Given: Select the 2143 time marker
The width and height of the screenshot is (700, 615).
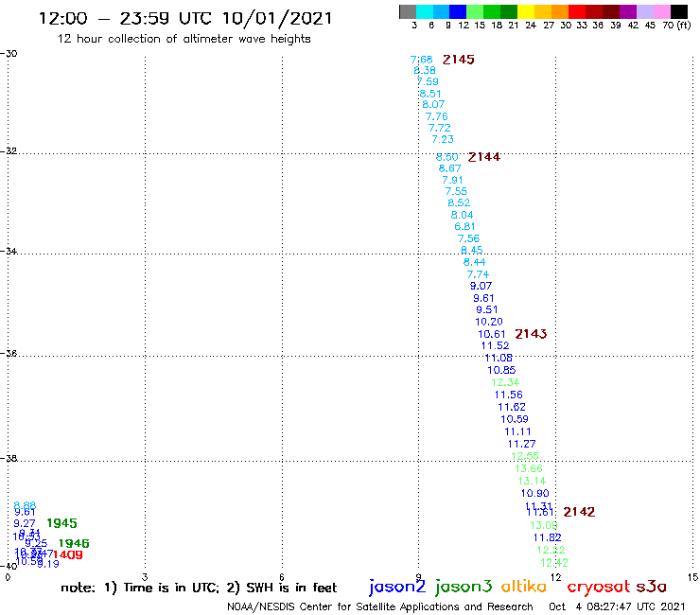Looking at the screenshot, I should click(531, 334).
